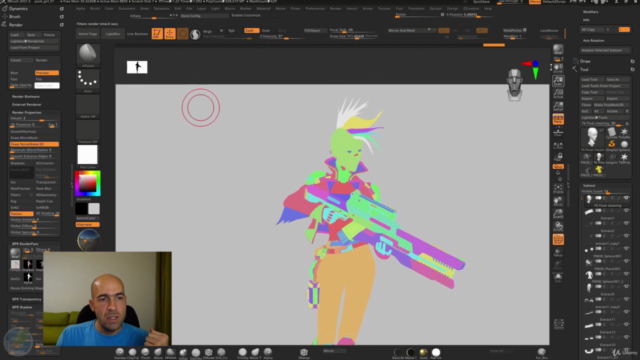Click the reference silhouette thumbnail
640x360 pixels.
click(137, 67)
